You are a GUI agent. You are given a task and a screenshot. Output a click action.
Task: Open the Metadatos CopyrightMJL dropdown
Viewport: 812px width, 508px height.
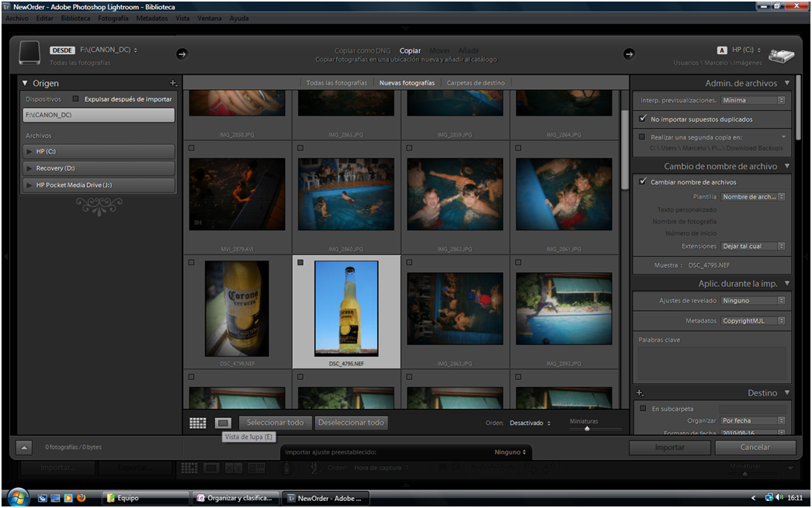point(753,321)
